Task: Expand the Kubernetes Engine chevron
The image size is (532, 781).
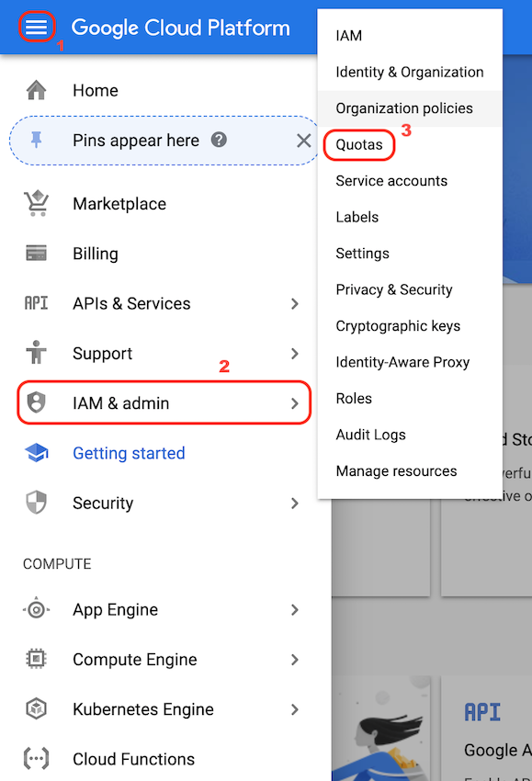Action: (x=294, y=708)
